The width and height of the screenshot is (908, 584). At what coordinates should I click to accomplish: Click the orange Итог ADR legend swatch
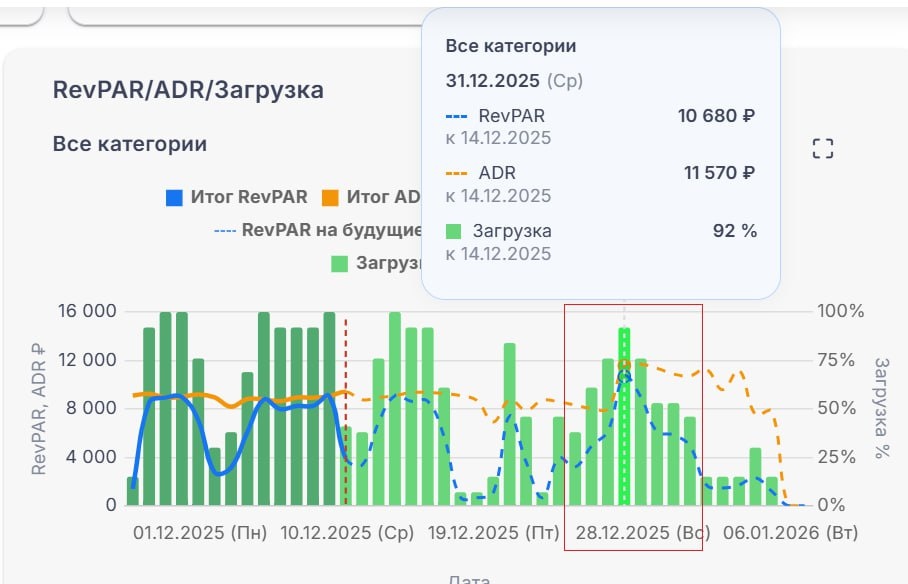[330, 198]
